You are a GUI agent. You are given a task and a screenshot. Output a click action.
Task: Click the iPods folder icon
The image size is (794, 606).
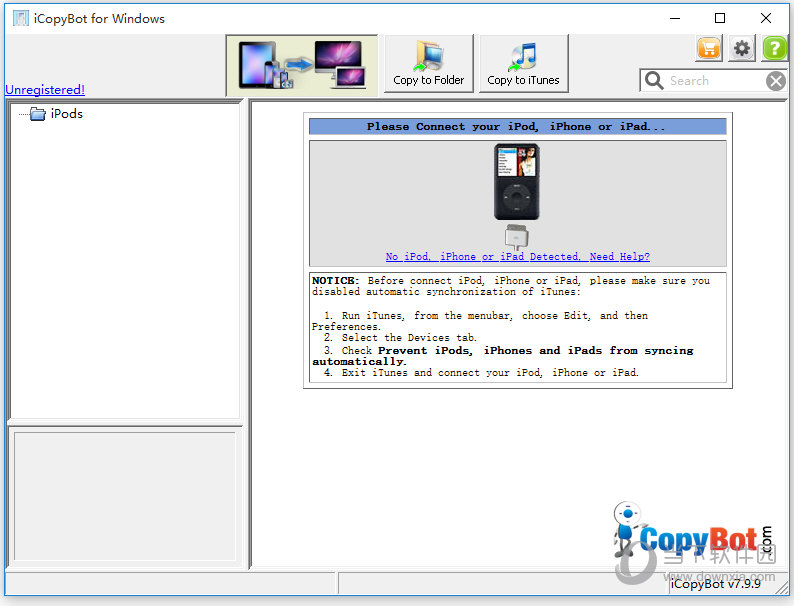point(37,114)
